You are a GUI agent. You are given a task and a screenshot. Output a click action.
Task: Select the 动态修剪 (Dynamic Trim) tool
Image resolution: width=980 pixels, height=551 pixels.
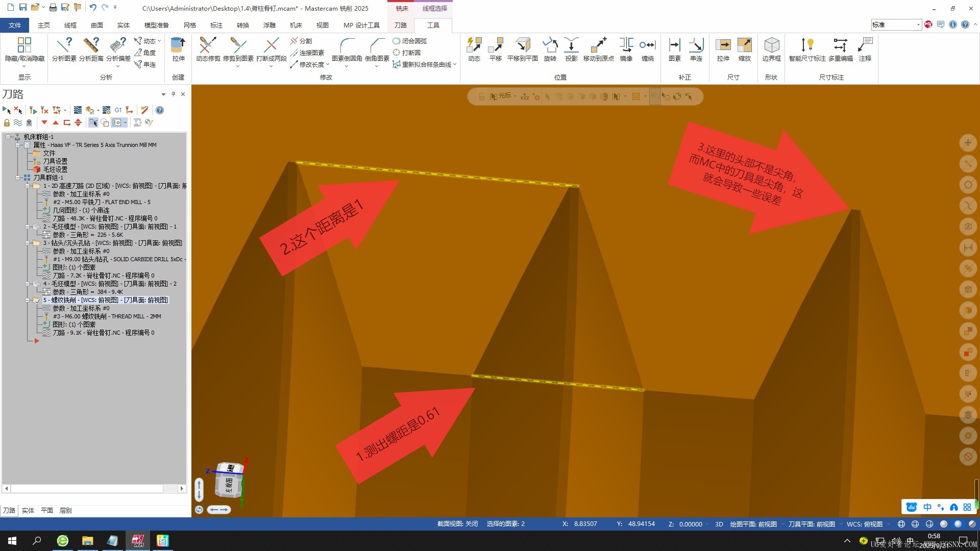[208, 49]
